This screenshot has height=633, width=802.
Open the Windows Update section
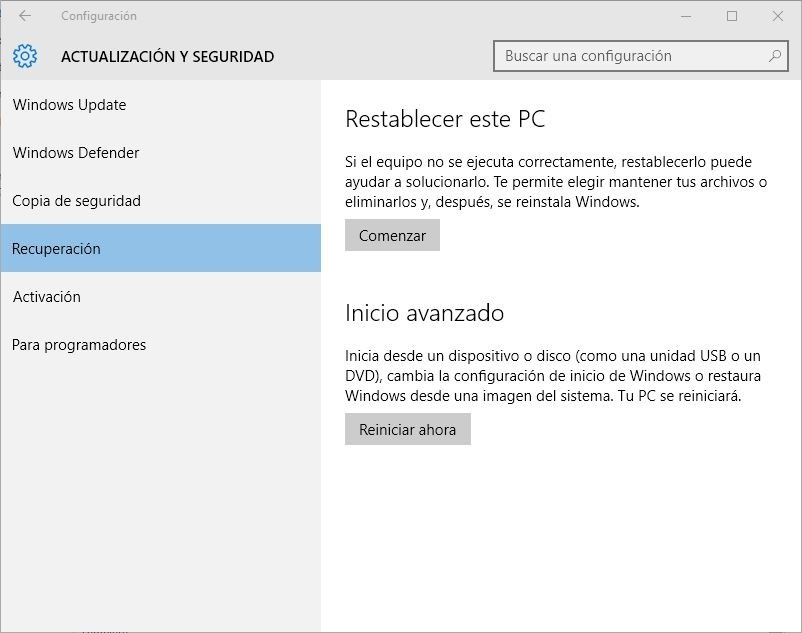(x=161, y=105)
